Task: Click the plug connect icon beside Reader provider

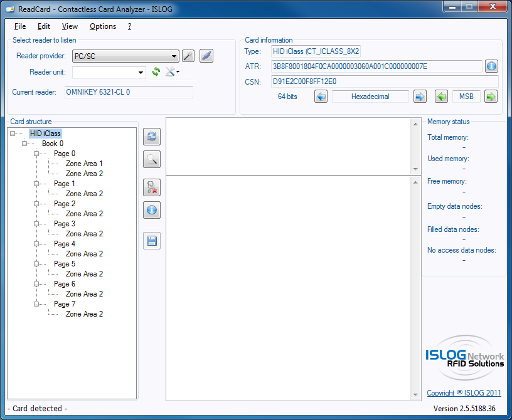Action: 206,56
